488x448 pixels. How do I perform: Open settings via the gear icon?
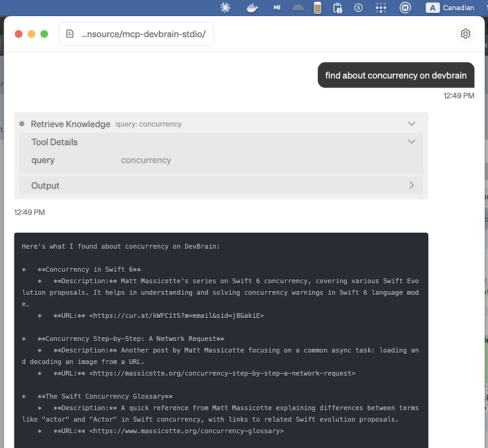coord(465,34)
